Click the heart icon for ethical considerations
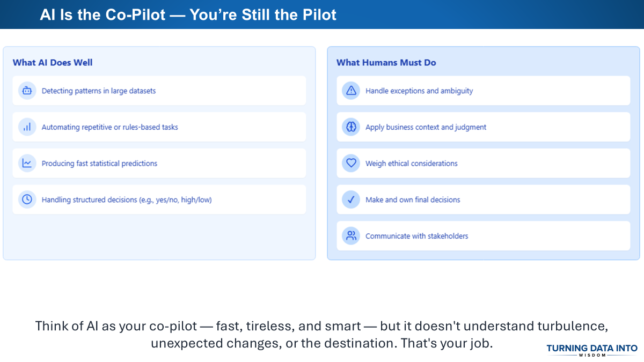 pyautogui.click(x=351, y=163)
